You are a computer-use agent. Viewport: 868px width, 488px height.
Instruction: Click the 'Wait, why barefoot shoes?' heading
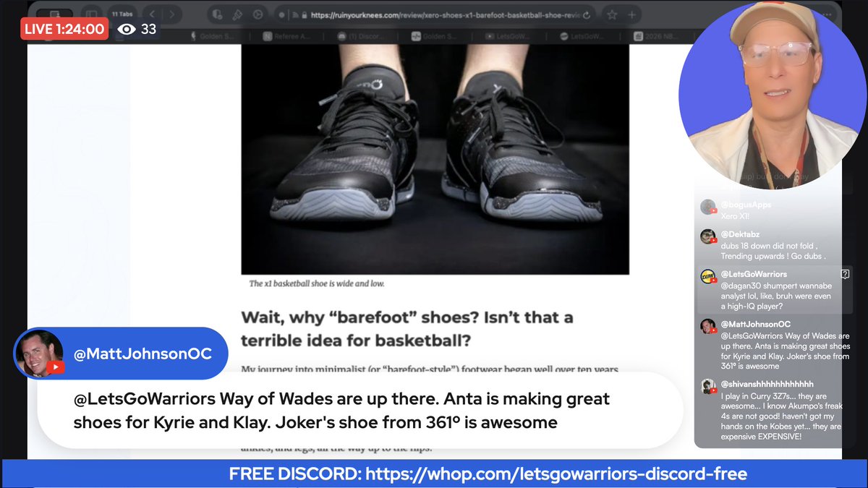(407, 328)
